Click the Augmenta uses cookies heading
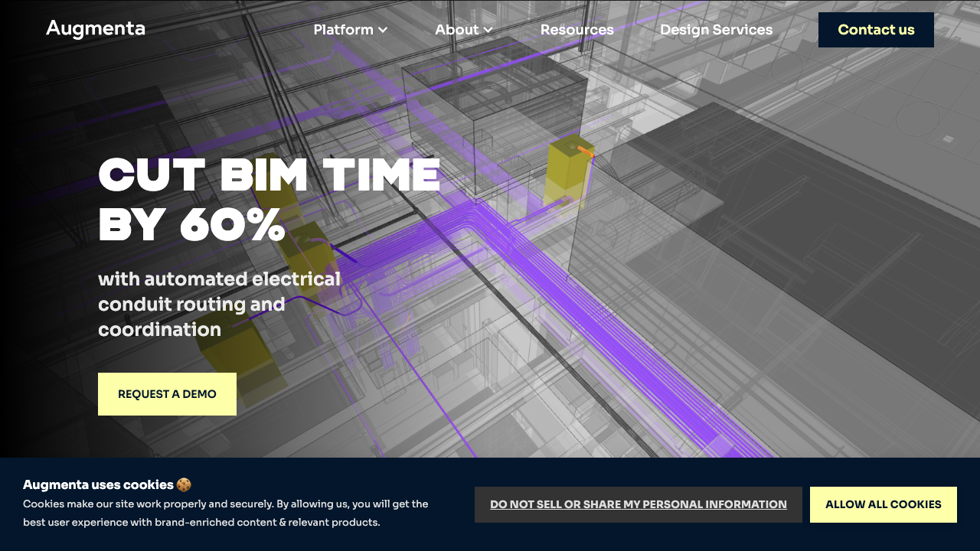980x551 pixels. point(98,484)
